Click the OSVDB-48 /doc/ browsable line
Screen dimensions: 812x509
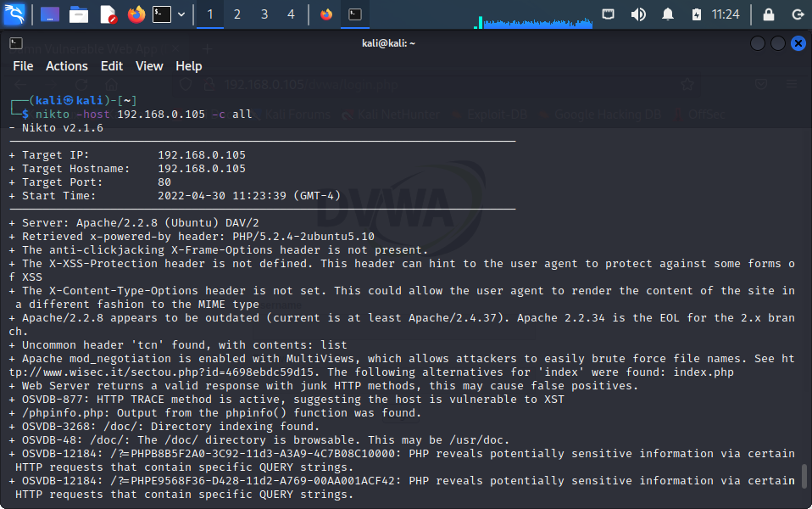pos(259,440)
